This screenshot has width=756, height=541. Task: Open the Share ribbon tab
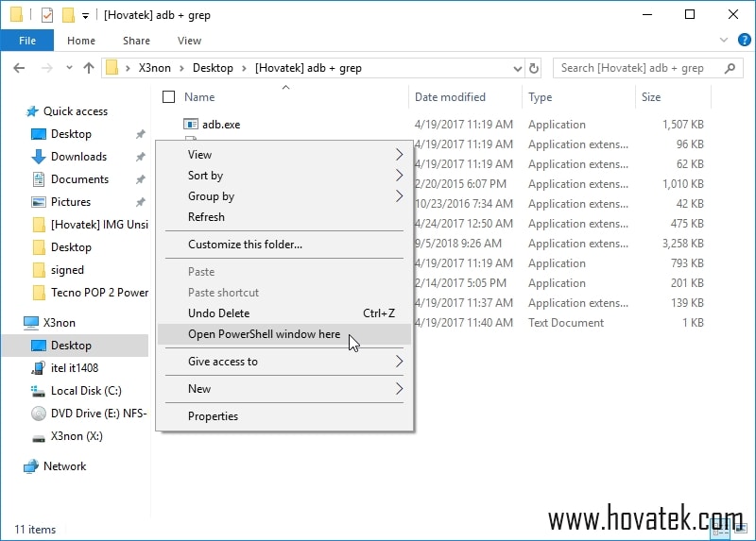(136, 41)
